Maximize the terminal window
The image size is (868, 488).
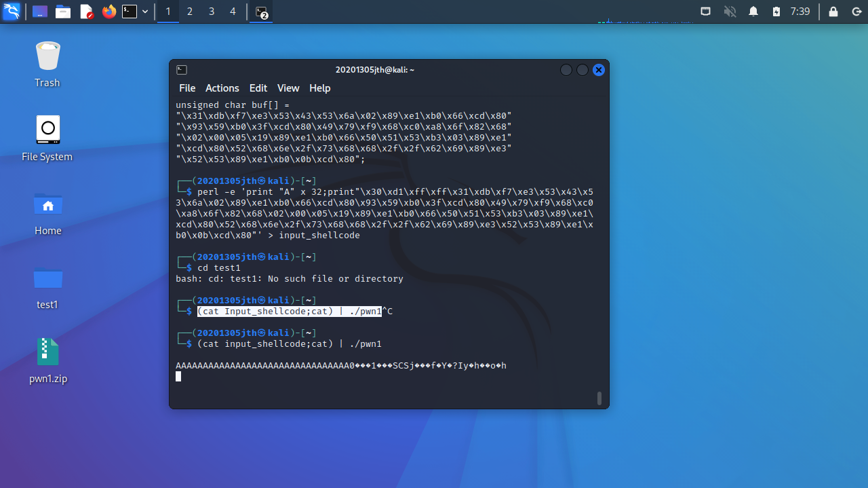click(x=583, y=70)
